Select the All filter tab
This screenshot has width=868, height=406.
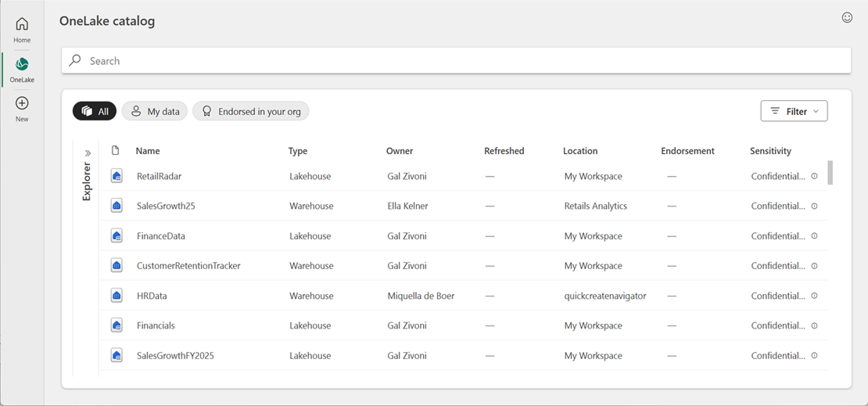point(95,111)
